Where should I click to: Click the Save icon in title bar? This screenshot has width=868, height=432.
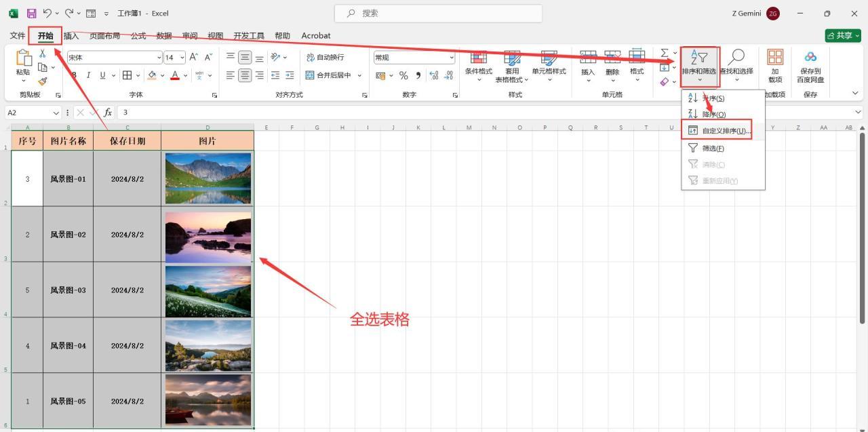31,14
